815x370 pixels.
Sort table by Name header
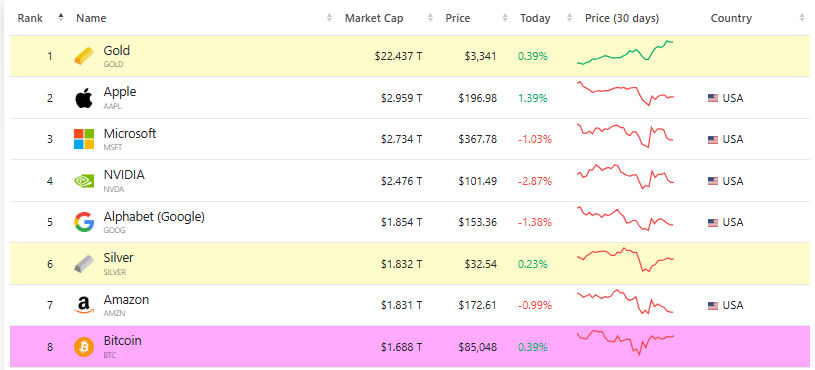pyautogui.click(x=91, y=18)
